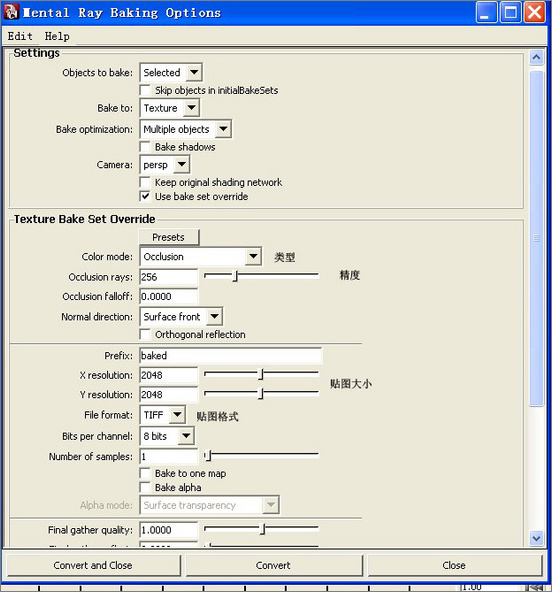Click the X resolution value field
Image resolution: width=552 pixels, height=592 pixels.
[x=168, y=375]
